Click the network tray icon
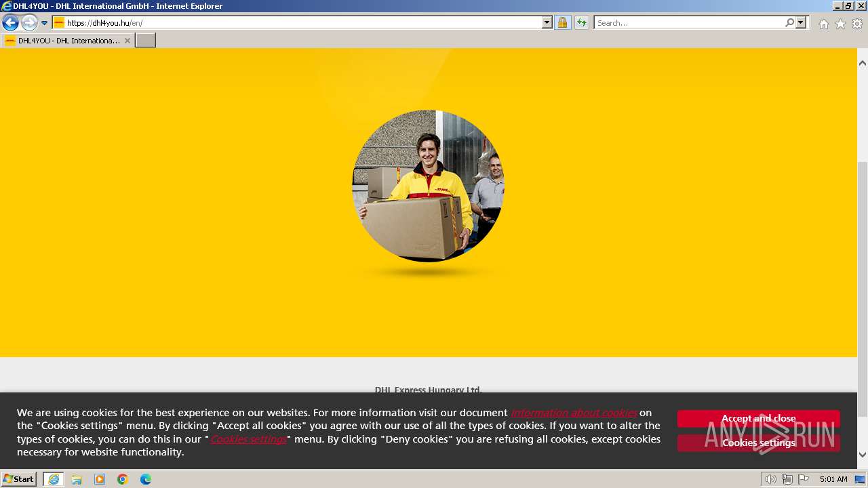The height and width of the screenshot is (488, 868). [x=787, y=479]
